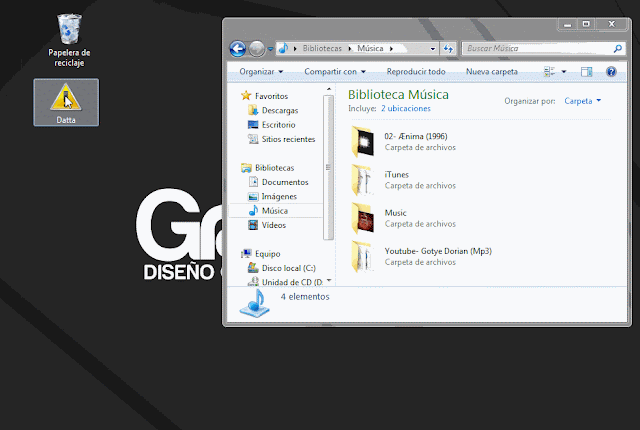Open Descargas in navigation pane
This screenshot has width=640, height=430.
click(x=280, y=110)
